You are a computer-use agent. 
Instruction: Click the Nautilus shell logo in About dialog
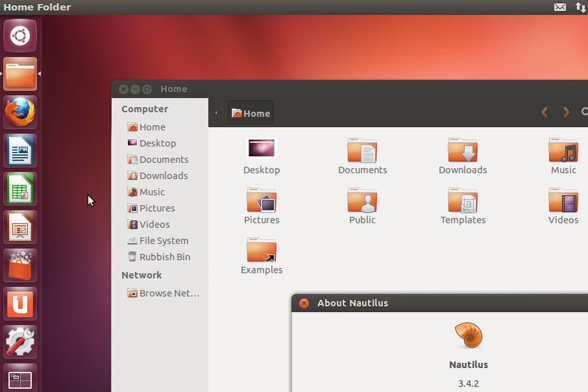[x=469, y=335]
